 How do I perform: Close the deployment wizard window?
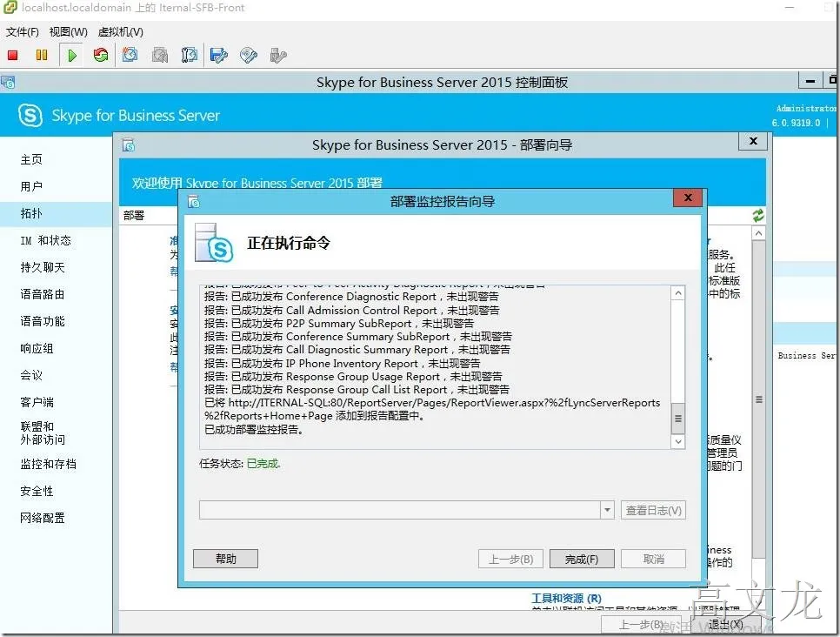click(x=753, y=141)
